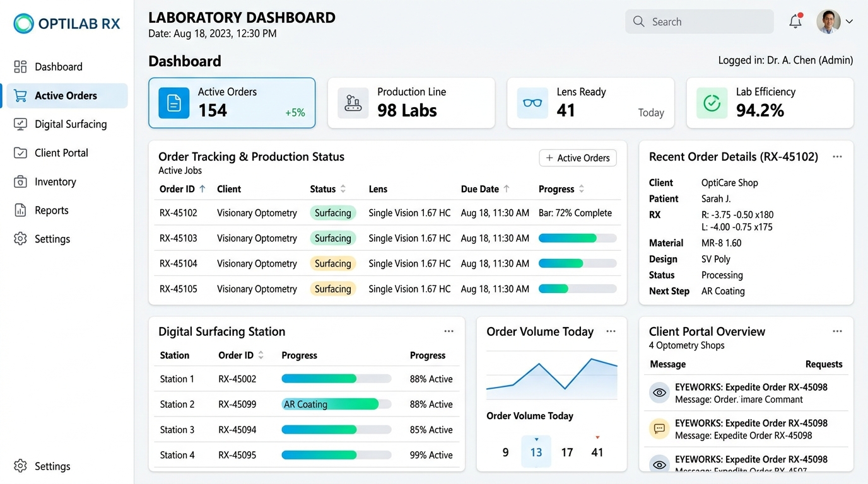Click the Inventory box icon
The width and height of the screenshot is (868, 484).
20,181
